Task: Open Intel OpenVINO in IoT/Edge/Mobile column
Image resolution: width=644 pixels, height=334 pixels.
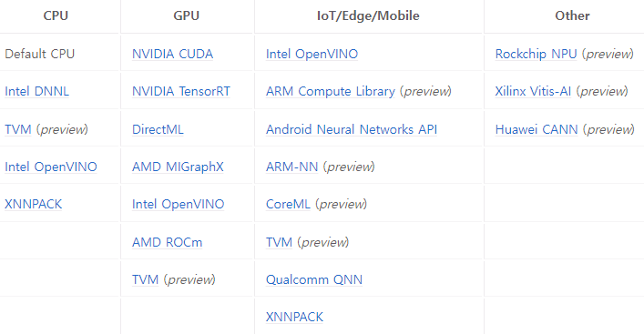Action: tap(312, 54)
